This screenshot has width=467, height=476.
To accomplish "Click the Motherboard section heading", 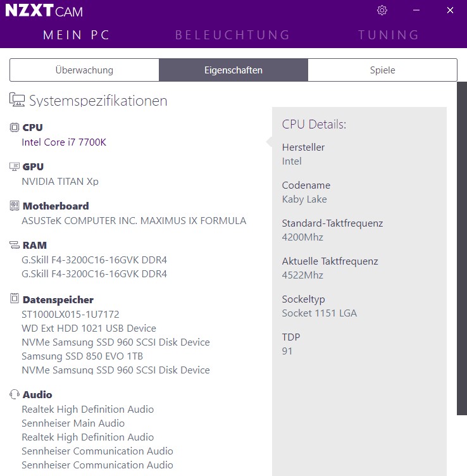I will [56, 206].
